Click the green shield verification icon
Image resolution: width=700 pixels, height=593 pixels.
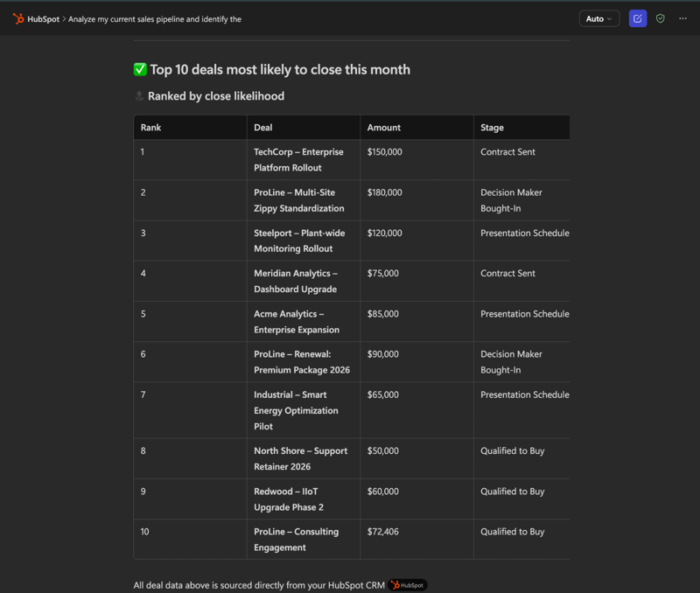(660, 18)
